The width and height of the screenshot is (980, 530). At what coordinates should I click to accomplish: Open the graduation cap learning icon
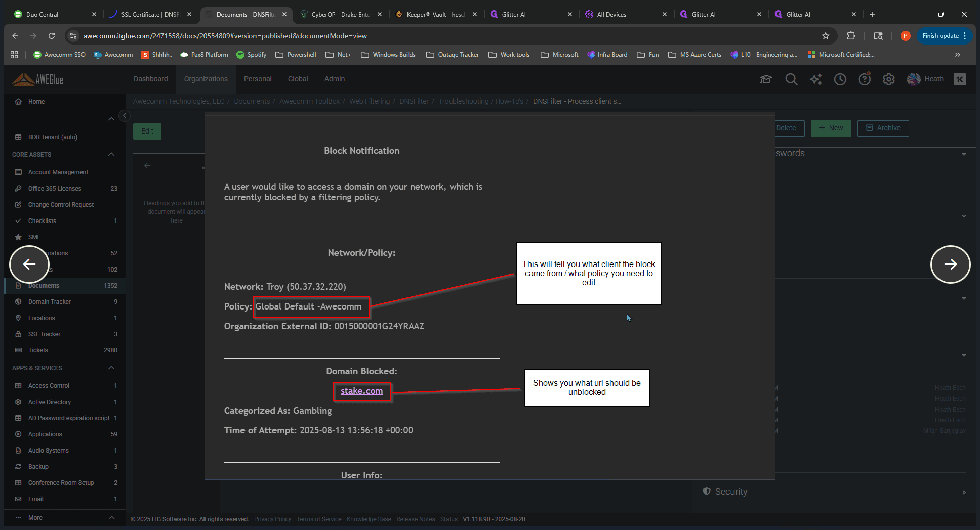766,79
